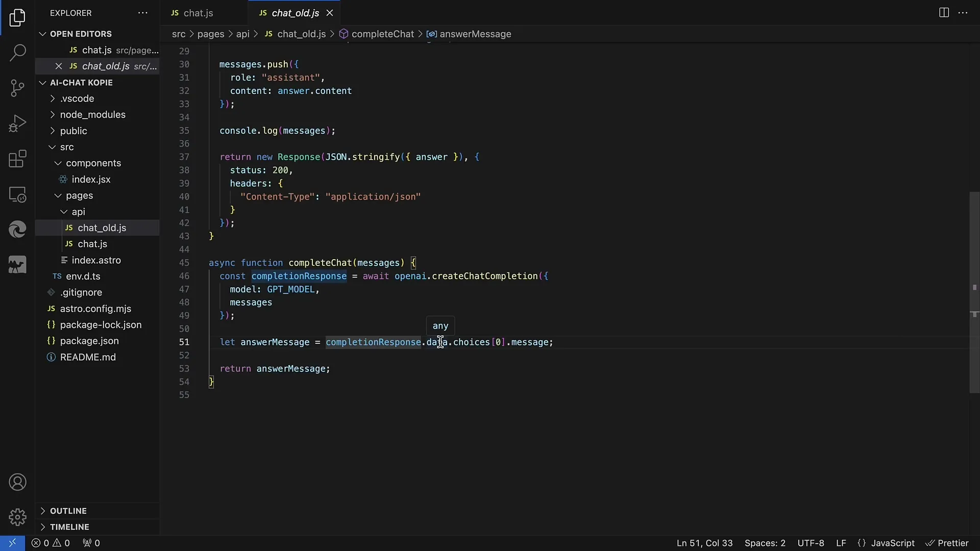Open the Source Control view icon
The height and width of the screenshot is (551, 980).
pyautogui.click(x=17, y=88)
